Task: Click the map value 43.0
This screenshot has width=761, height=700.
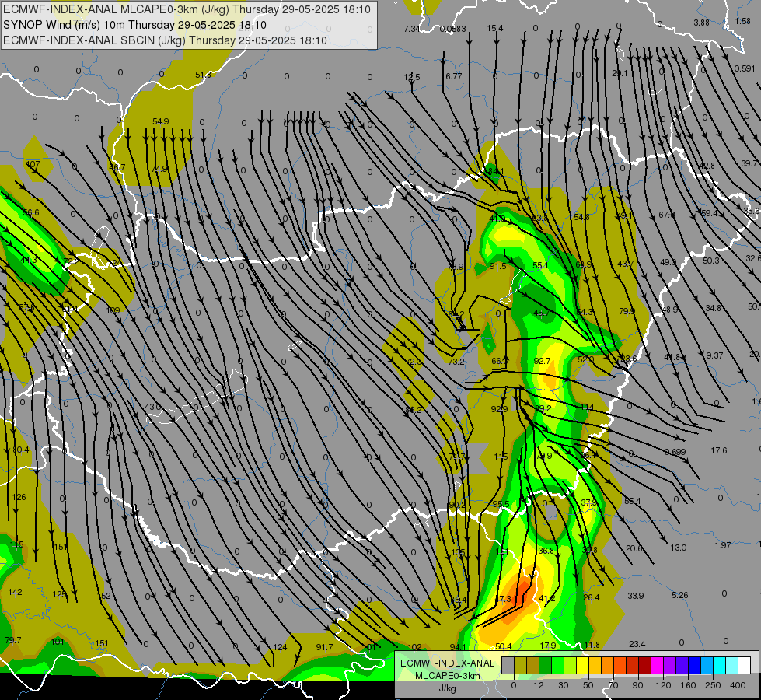Action: 153,407
